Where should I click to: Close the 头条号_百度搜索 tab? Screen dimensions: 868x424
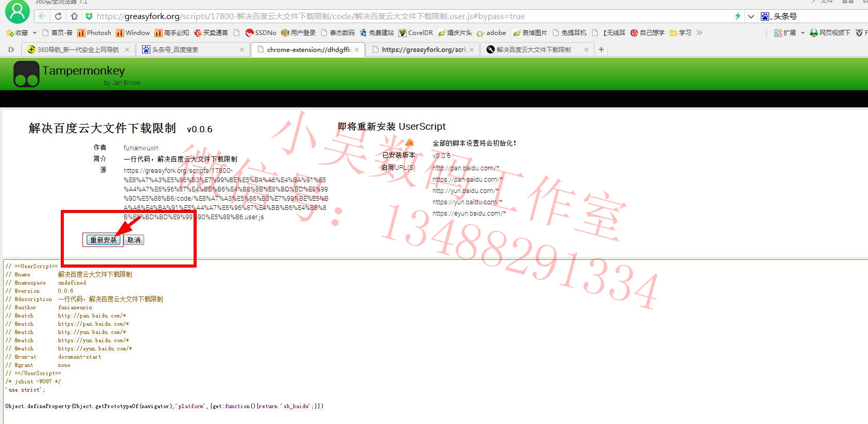click(242, 50)
